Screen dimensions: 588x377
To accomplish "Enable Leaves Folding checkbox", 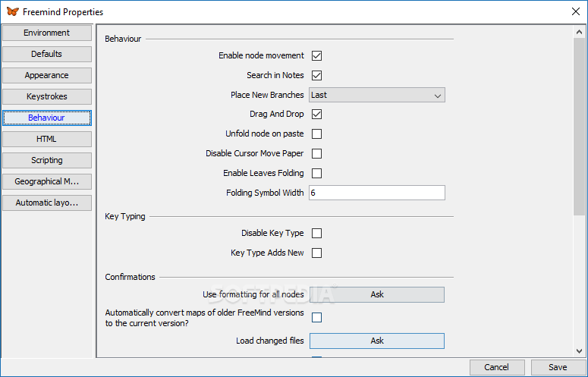I will (x=316, y=173).
